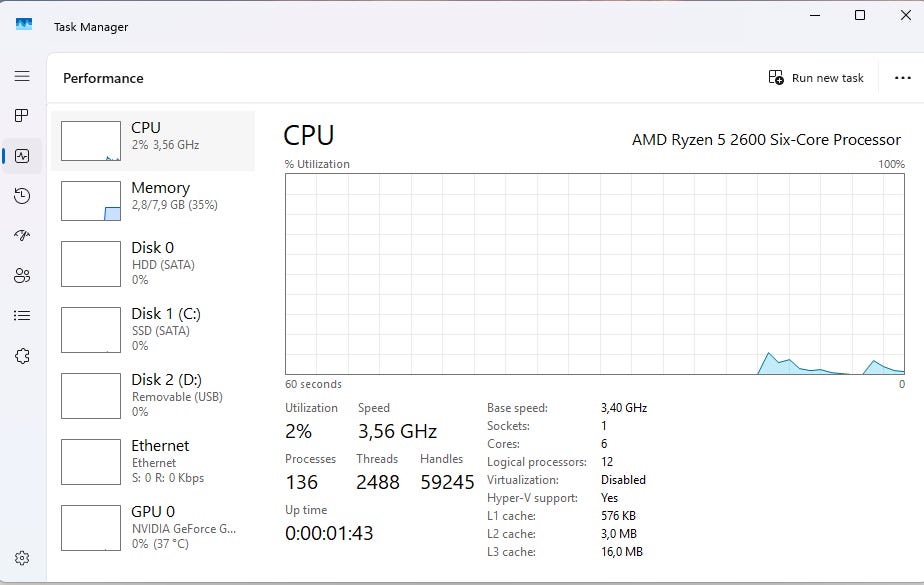Viewport: 924px width, 585px height.
Task: Click the Speed value 3,56 GHz
Action: pyautogui.click(x=397, y=431)
